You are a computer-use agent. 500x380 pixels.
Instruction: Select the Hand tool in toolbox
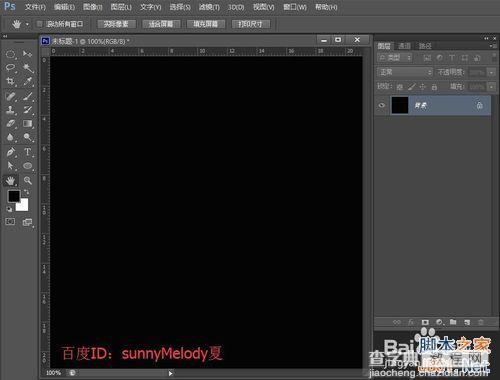(x=11, y=181)
